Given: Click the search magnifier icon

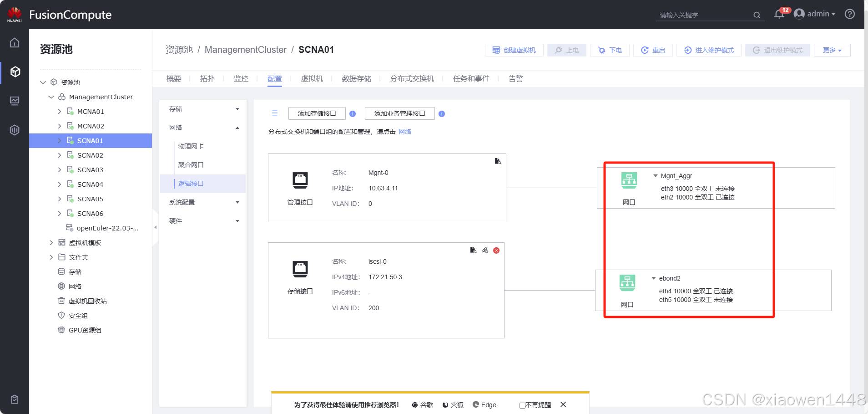Looking at the screenshot, I should 757,15.
